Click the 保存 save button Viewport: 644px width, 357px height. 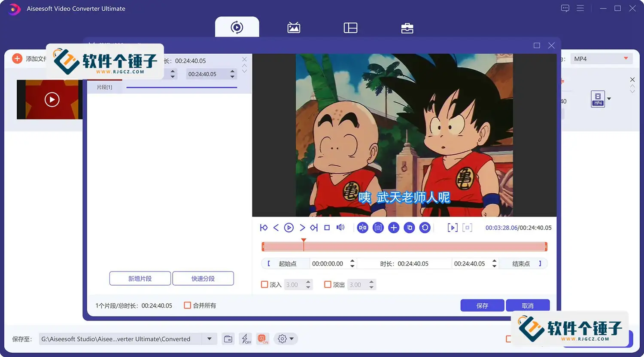coord(482,305)
